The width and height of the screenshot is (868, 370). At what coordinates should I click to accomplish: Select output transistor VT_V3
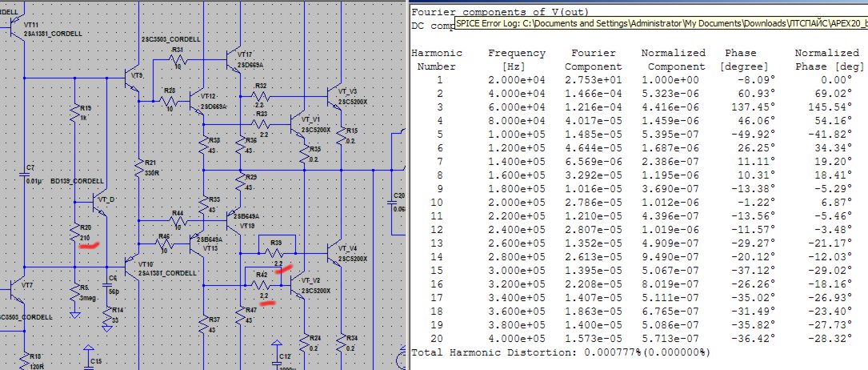click(x=335, y=95)
